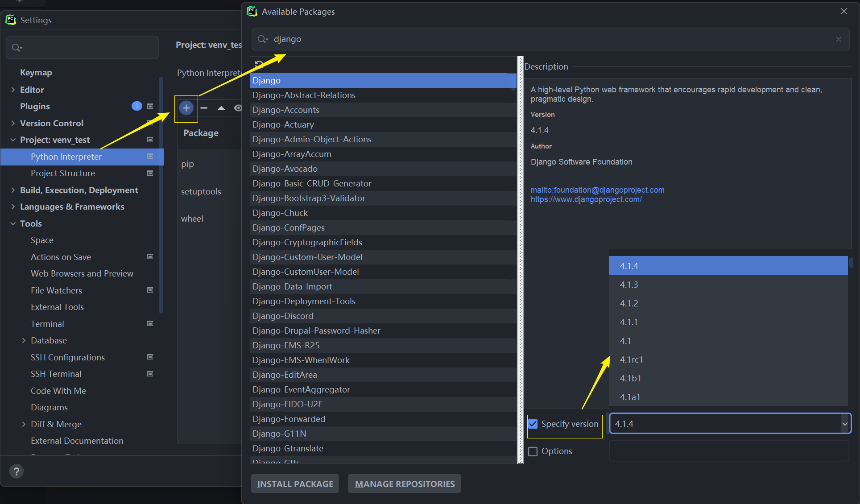860x504 pixels.
Task: Select version 4.1.2 from the dropdown list
Action: [728, 303]
